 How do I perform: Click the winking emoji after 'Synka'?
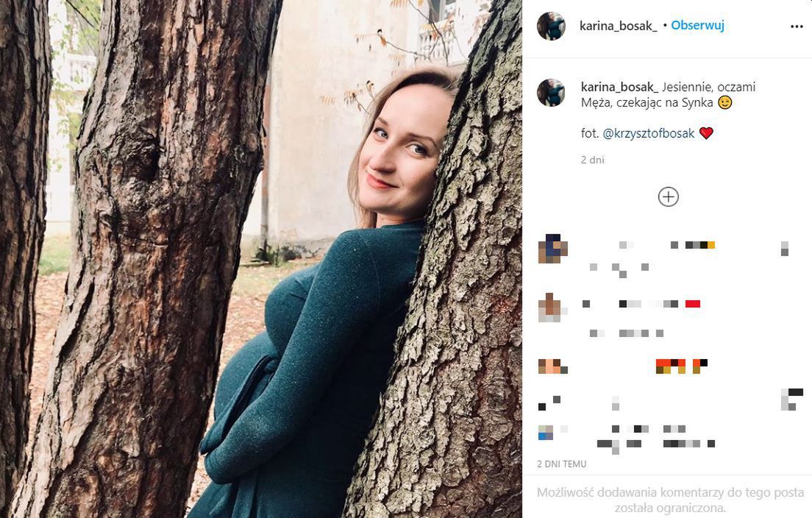(725, 103)
